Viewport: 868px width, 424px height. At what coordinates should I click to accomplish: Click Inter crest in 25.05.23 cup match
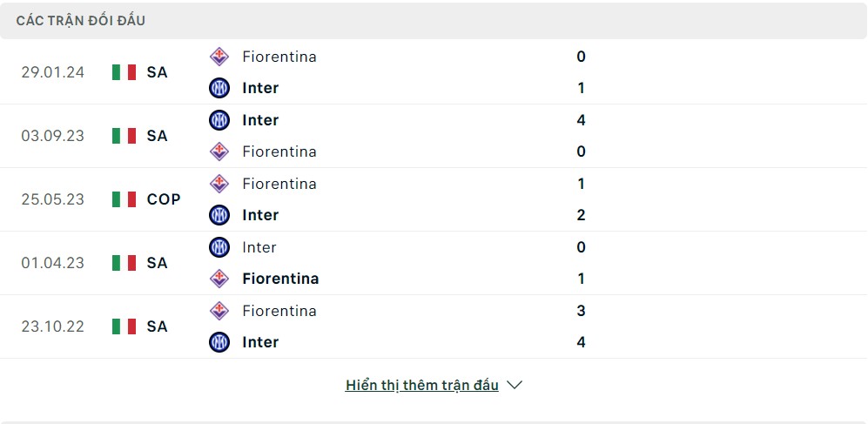click(219, 215)
